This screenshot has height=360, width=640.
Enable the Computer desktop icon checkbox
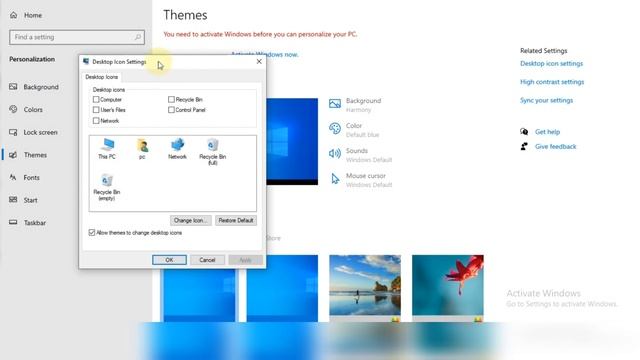pos(96,100)
